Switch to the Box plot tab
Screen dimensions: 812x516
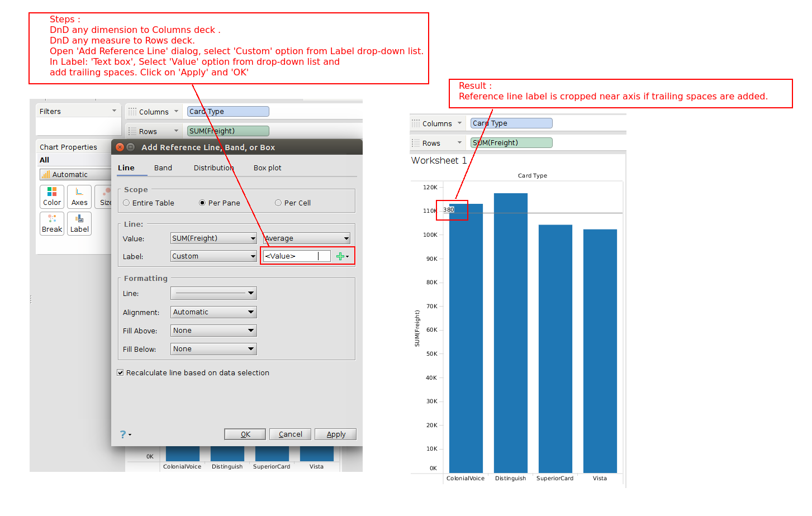click(x=267, y=168)
